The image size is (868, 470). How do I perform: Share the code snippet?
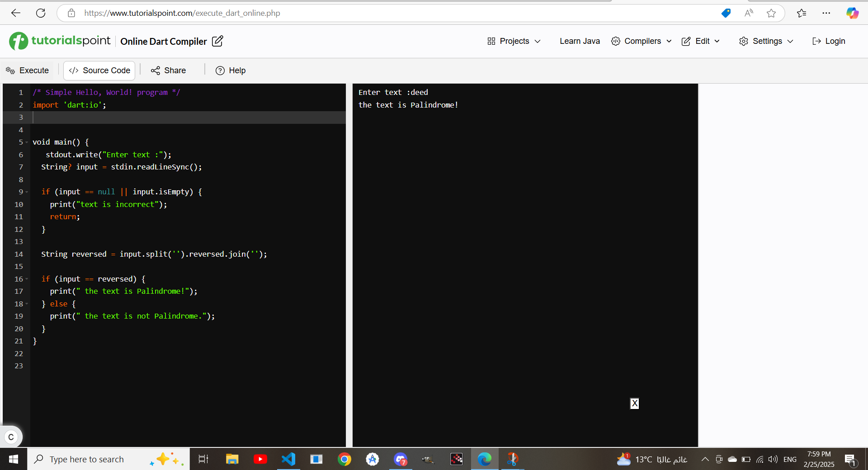click(168, 70)
